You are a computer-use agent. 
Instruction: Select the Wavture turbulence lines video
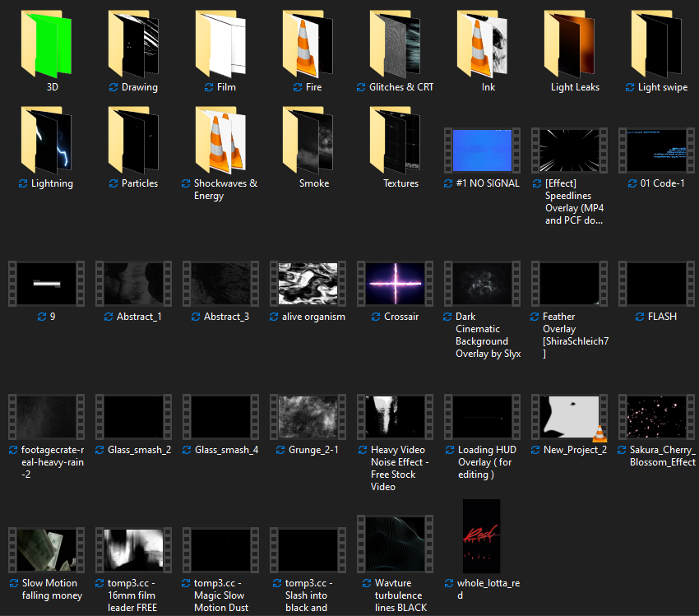[395, 544]
